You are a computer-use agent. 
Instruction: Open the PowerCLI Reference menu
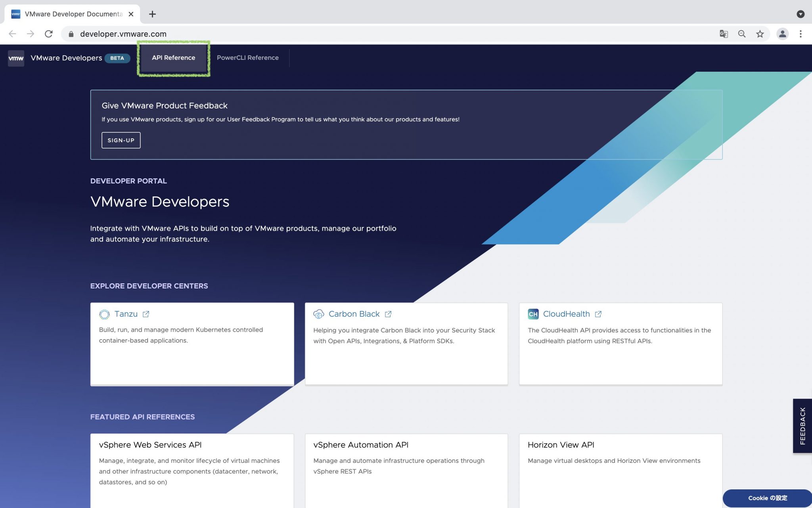247,58
